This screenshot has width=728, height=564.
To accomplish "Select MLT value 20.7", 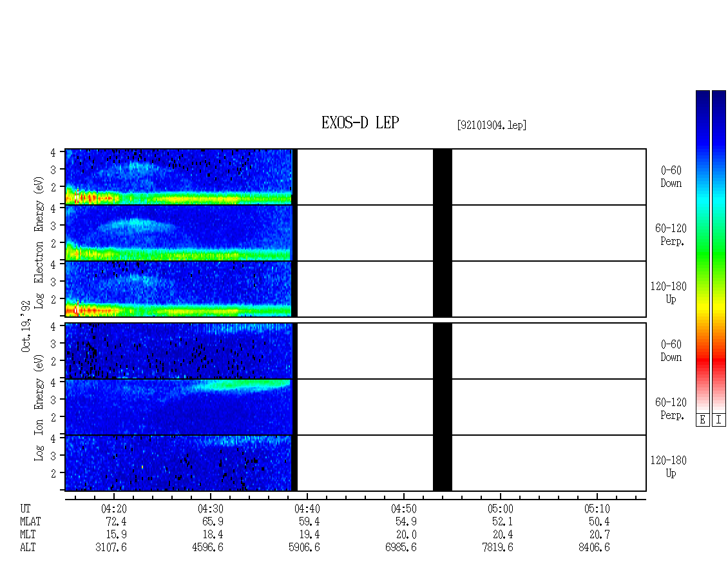I will click(599, 535).
